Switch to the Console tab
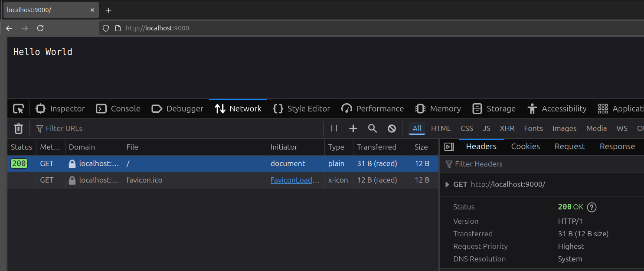This screenshot has height=271, width=644. (118, 109)
